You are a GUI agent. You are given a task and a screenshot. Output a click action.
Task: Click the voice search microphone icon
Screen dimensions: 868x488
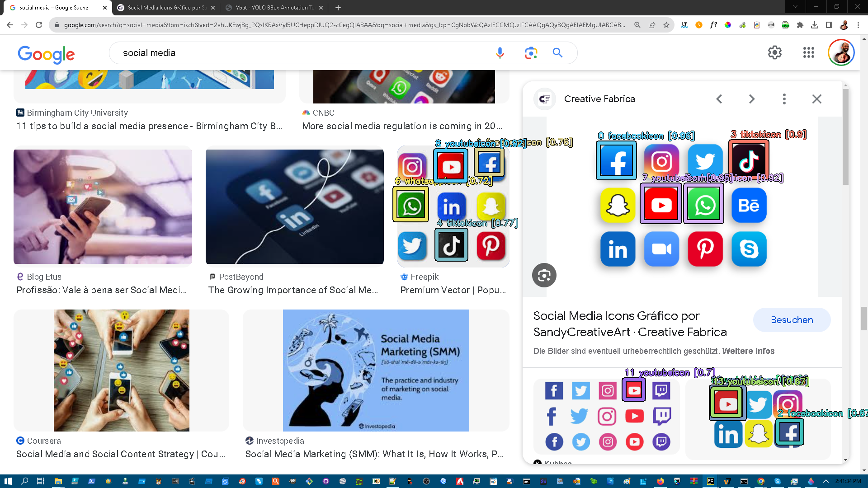pos(500,53)
